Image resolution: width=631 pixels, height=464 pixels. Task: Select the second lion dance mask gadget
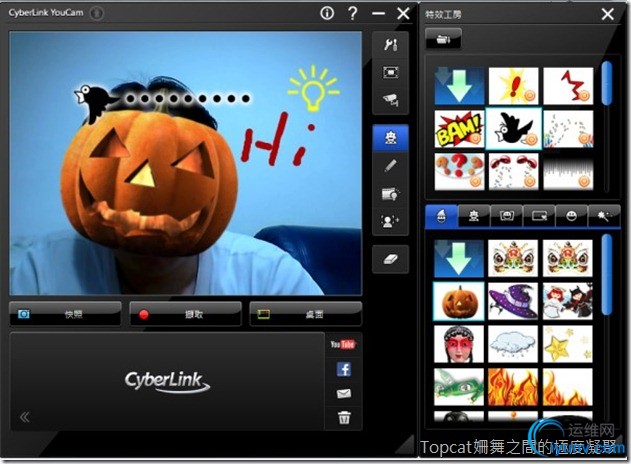point(568,258)
